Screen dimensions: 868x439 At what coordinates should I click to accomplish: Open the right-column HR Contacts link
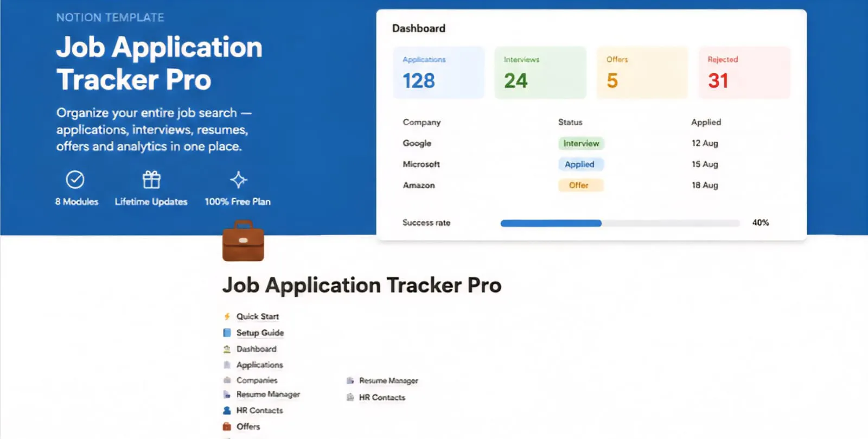[x=382, y=397]
